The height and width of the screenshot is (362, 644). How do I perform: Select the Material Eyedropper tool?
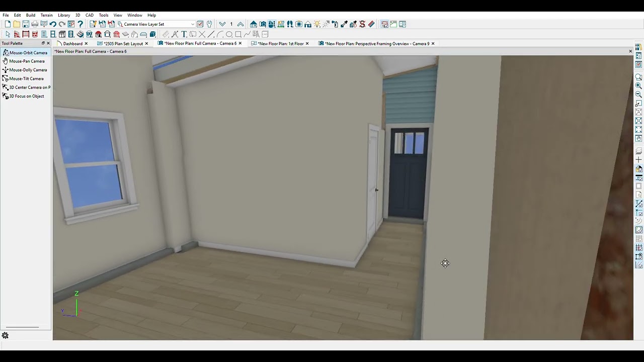pyautogui.click(x=344, y=24)
